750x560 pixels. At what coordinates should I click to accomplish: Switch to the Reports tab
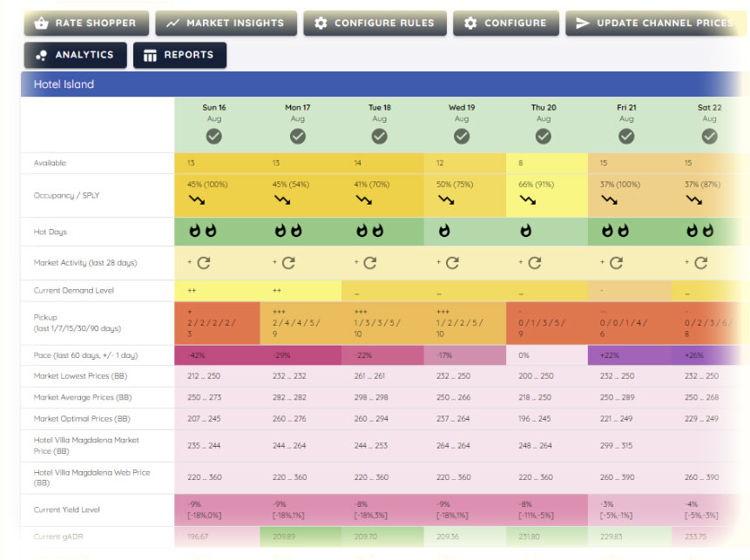(179, 55)
